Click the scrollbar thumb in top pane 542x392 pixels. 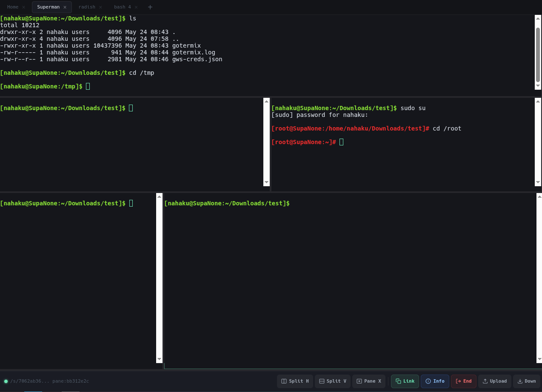pos(538,54)
